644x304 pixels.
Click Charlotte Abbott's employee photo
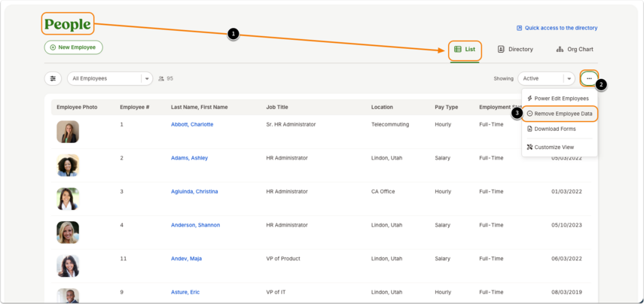[x=68, y=132]
